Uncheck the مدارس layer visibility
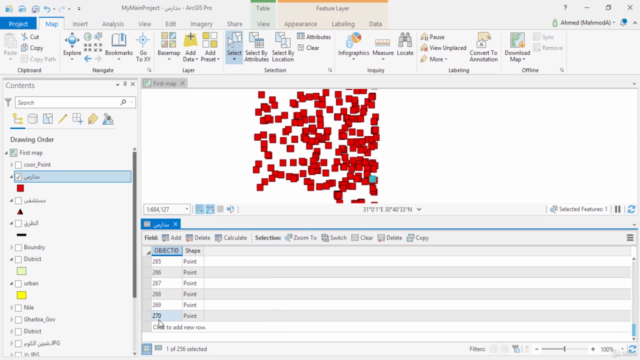 point(18,177)
